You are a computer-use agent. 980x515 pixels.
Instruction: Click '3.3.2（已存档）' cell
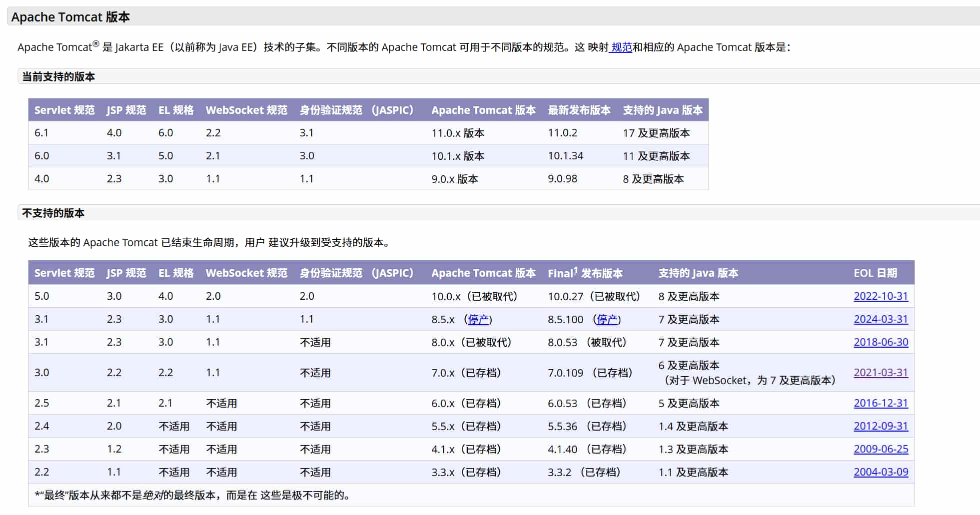click(584, 472)
